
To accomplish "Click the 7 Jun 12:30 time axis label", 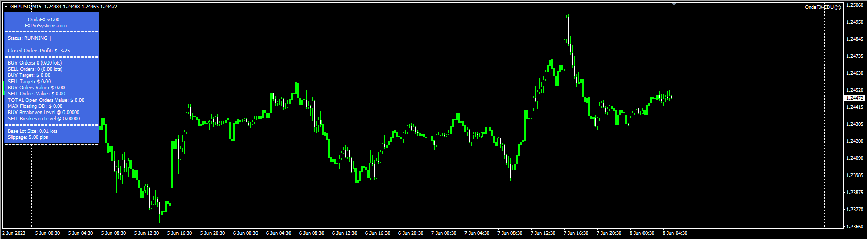I will tap(543, 233).
